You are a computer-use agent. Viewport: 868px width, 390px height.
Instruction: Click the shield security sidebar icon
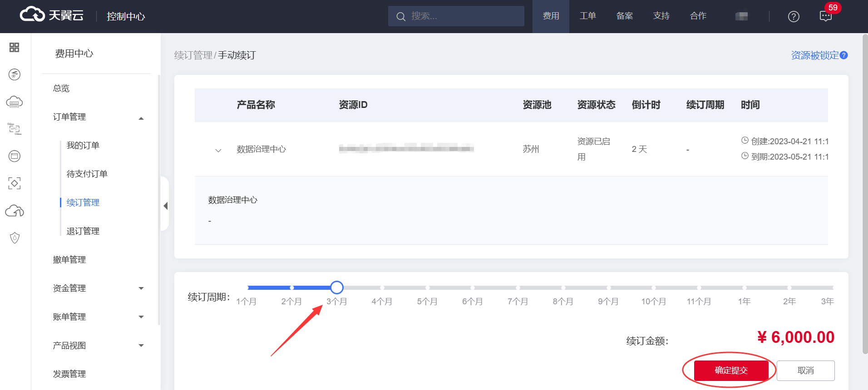point(15,238)
